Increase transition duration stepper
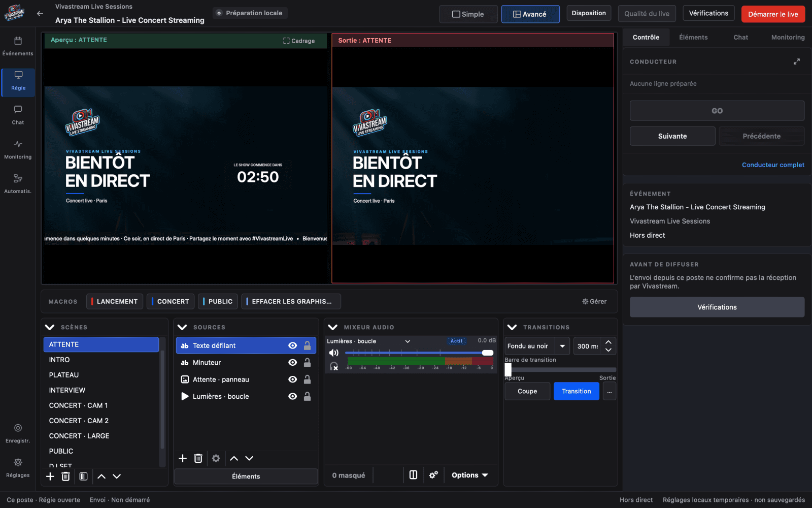Image resolution: width=812 pixels, height=508 pixels. tap(608, 342)
